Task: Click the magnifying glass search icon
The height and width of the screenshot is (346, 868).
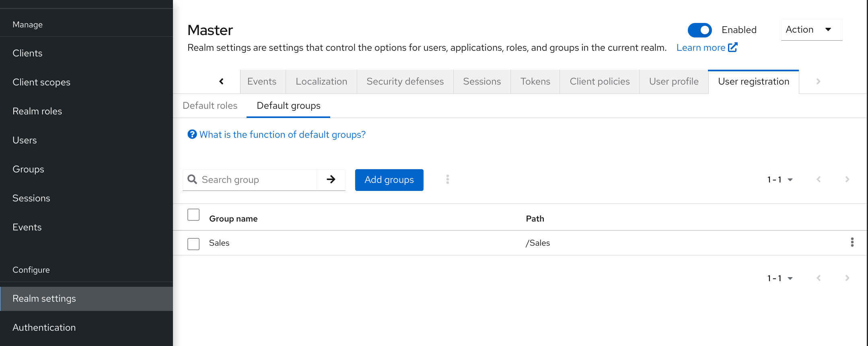Action: 193,180
